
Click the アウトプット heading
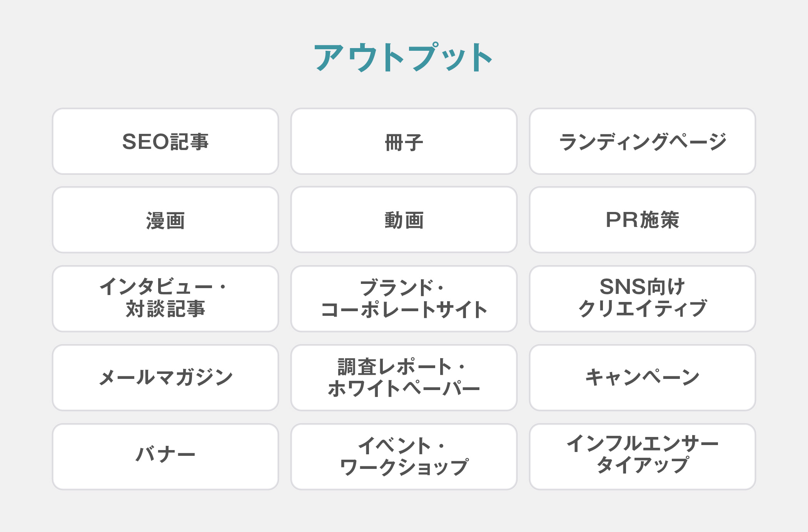tap(404, 58)
